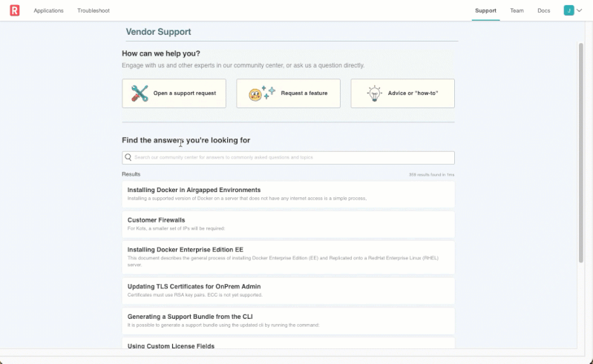The image size is (593, 364).
Task: Switch to the Team tab
Action: (517, 10)
